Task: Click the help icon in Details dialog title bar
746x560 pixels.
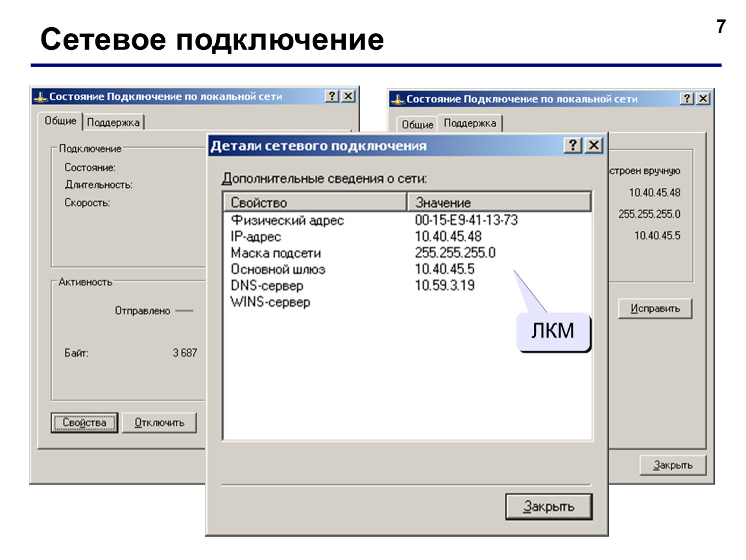Action: point(573,145)
